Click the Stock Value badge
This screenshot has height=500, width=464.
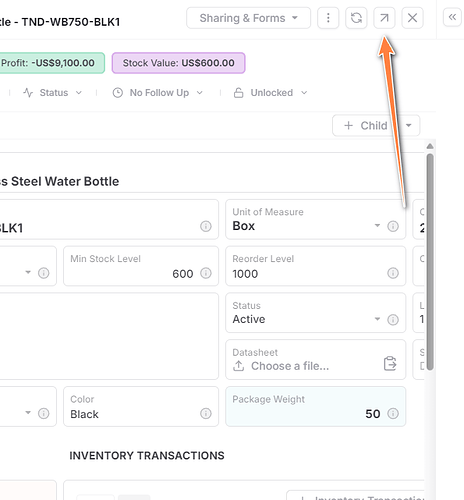tap(178, 63)
